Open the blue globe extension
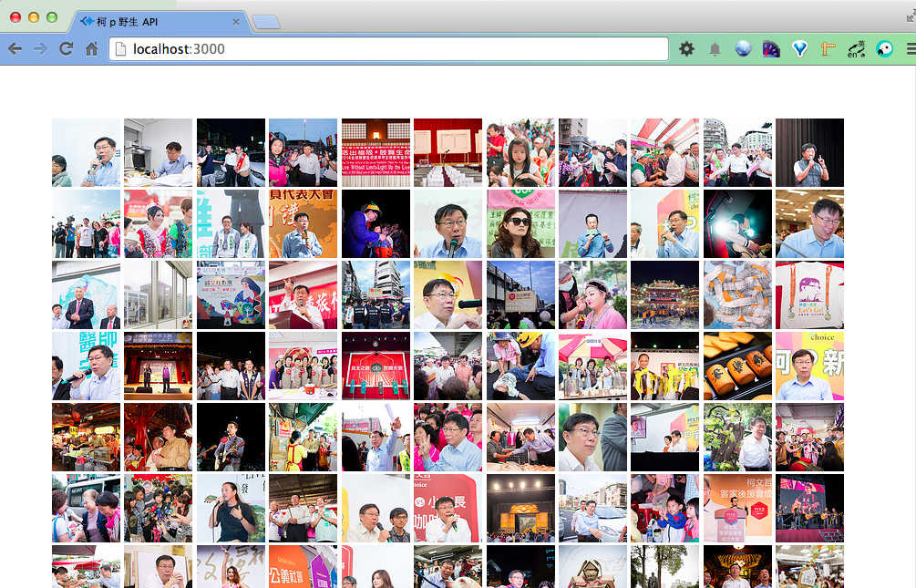This screenshot has width=916, height=588. [743, 49]
